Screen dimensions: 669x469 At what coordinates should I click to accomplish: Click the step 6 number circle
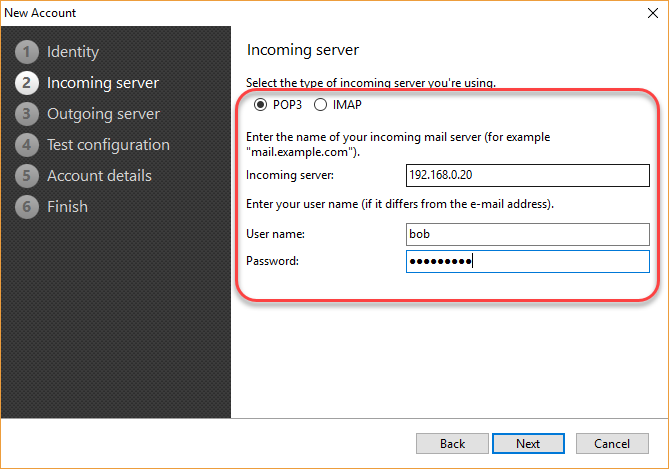click(x=26, y=207)
